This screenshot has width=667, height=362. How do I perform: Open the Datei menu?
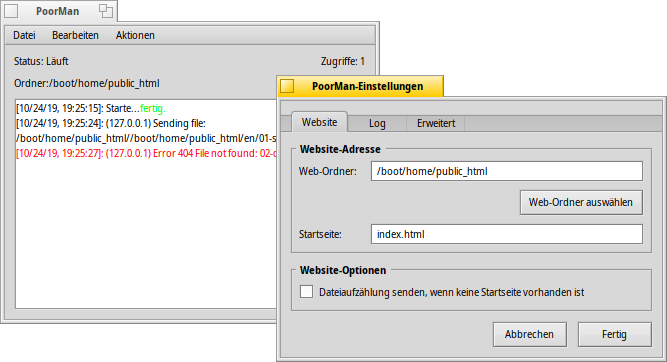coord(24,35)
